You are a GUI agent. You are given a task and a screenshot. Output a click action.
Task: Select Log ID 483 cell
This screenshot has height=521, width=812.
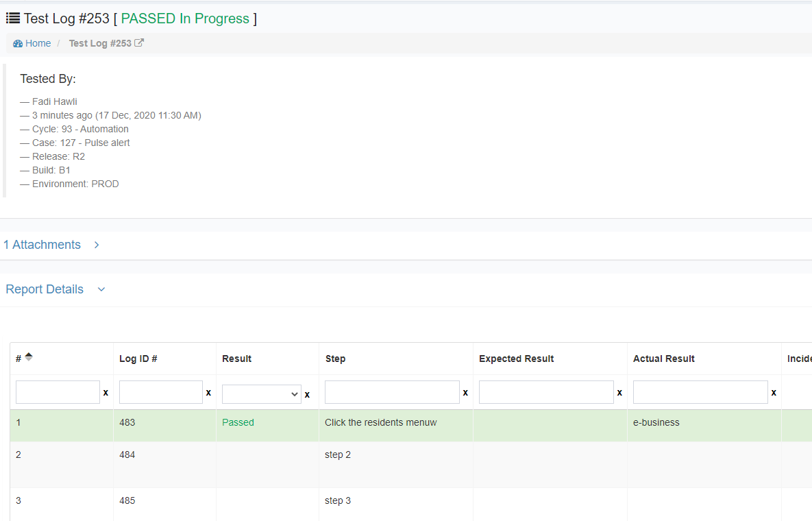(x=127, y=422)
